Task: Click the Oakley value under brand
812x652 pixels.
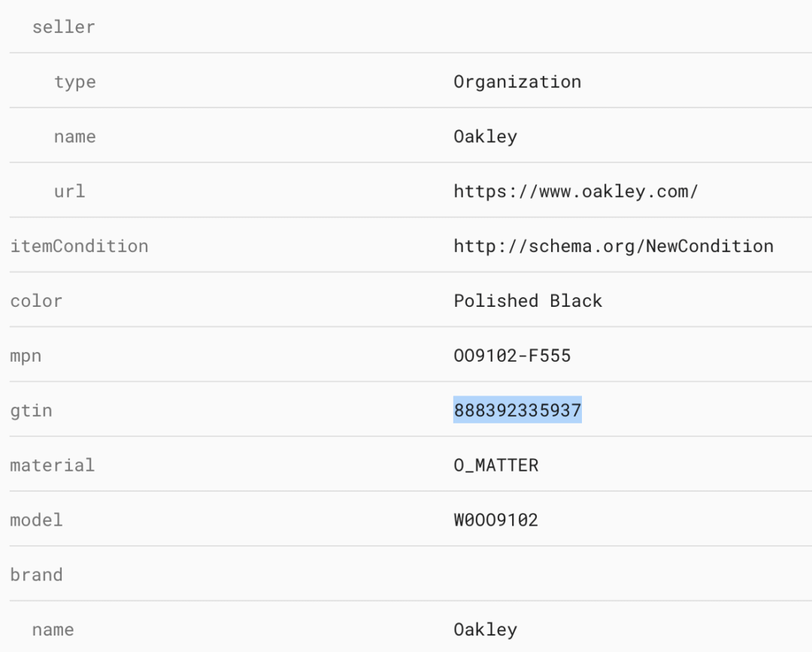Action: click(485, 630)
